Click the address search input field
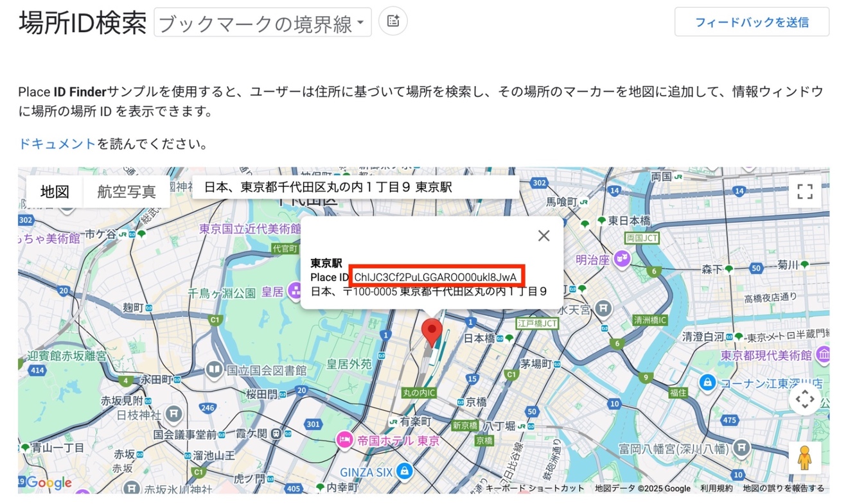This screenshot has height=504, width=848. point(356,187)
